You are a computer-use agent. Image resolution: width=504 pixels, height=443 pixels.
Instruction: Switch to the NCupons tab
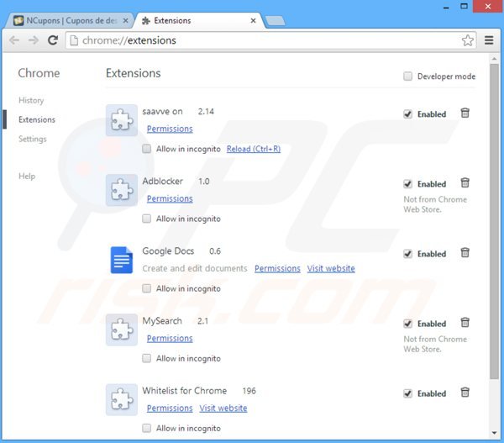[x=69, y=20]
